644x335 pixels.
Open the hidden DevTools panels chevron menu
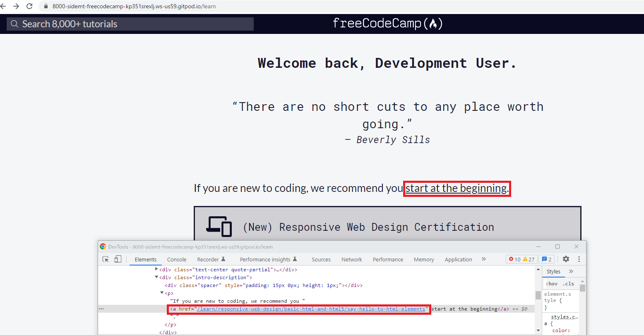[483, 259]
